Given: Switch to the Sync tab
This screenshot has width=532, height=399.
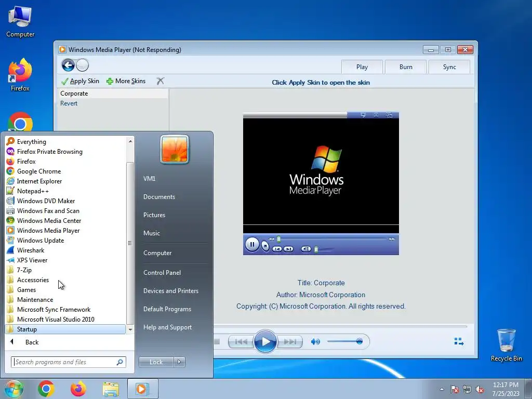Looking at the screenshot, I should (449, 67).
